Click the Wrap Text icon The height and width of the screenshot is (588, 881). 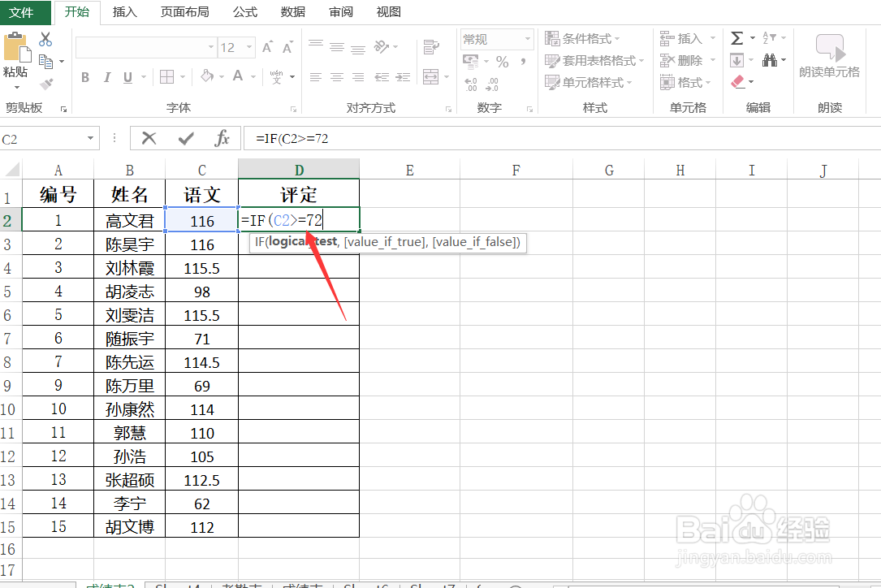[x=431, y=47]
